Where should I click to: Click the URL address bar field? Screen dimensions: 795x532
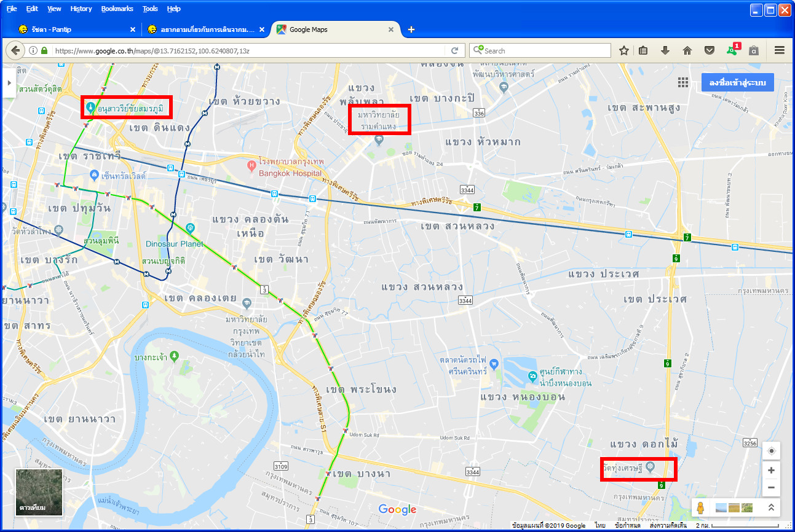tap(249, 51)
